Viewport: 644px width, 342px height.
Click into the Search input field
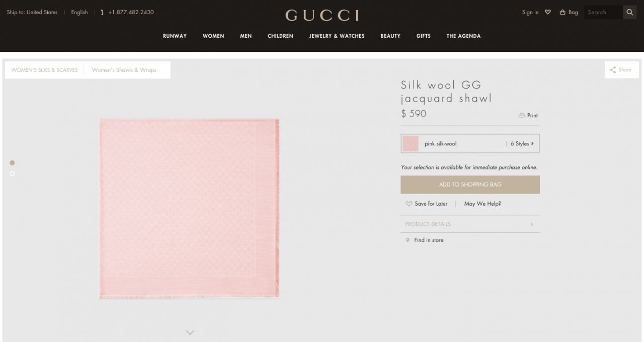tap(603, 13)
